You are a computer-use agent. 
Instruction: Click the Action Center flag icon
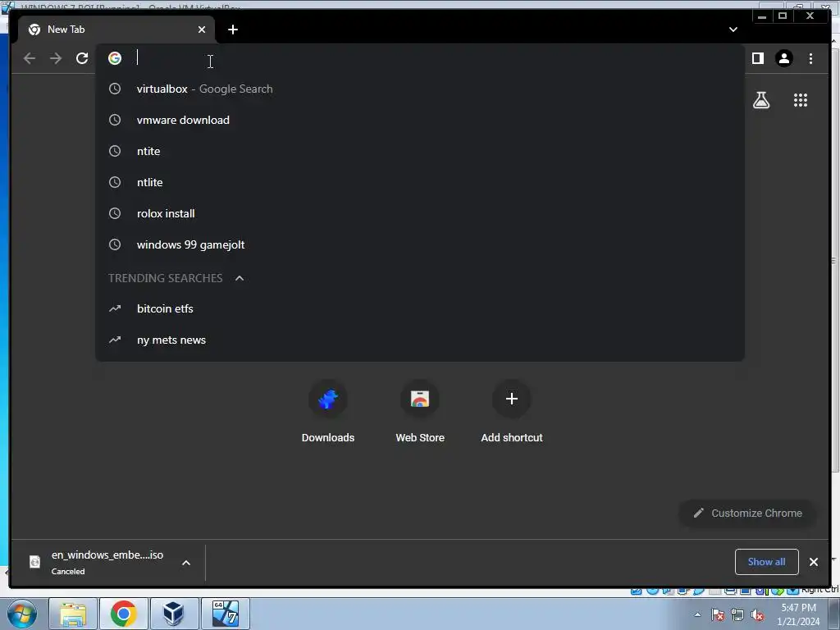coord(718,614)
